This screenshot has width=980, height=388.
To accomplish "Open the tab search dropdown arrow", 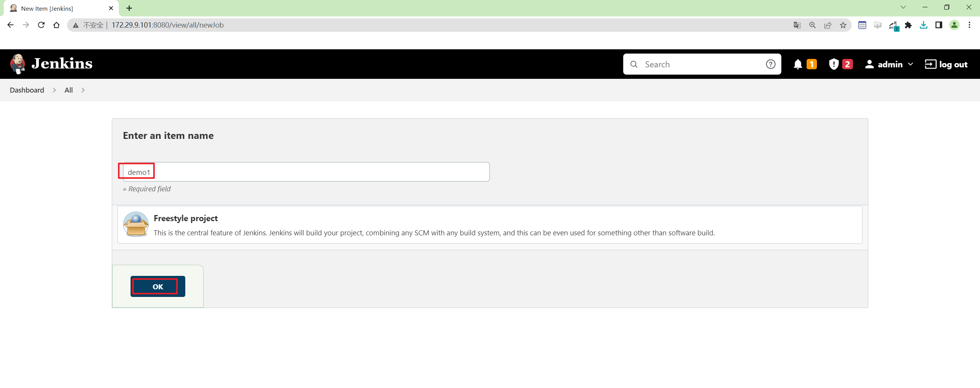I will coord(903,7).
